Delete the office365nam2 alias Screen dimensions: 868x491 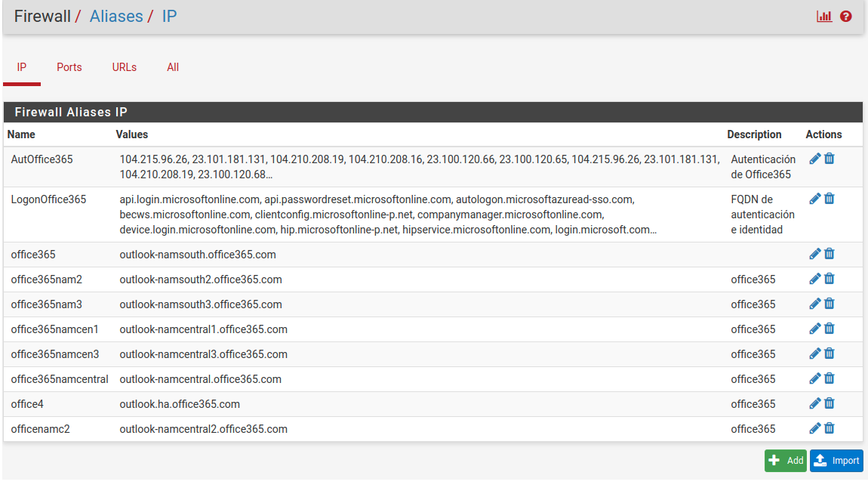coord(830,279)
